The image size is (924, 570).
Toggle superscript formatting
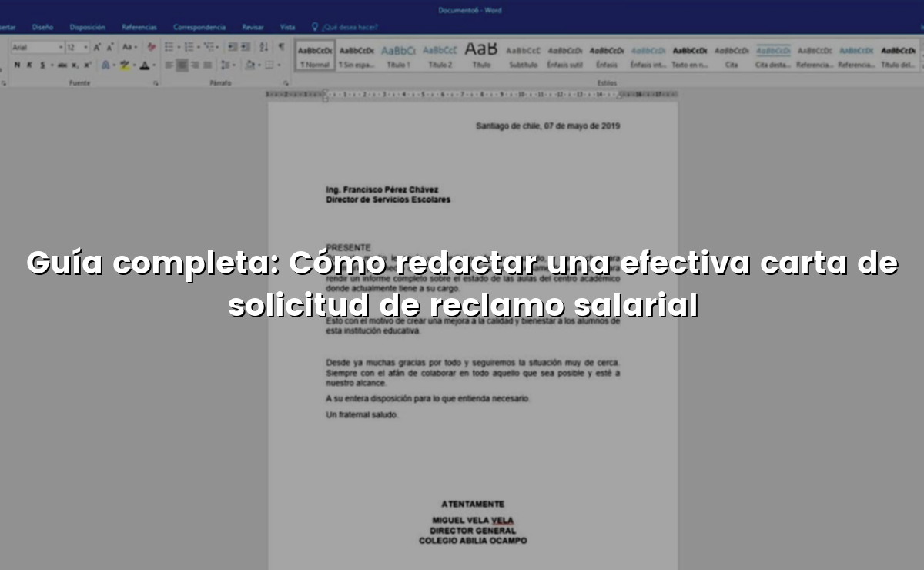88,65
